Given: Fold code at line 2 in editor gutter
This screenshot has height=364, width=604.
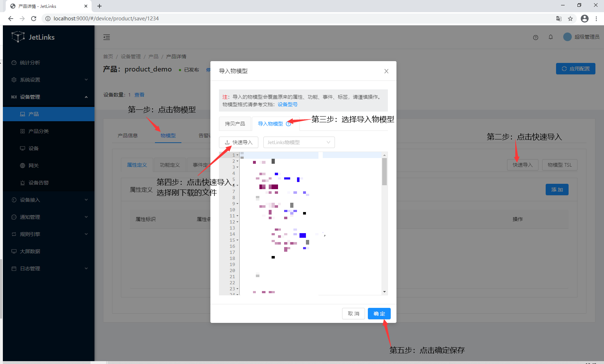Looking at the screenshot, I should (237, 161).
